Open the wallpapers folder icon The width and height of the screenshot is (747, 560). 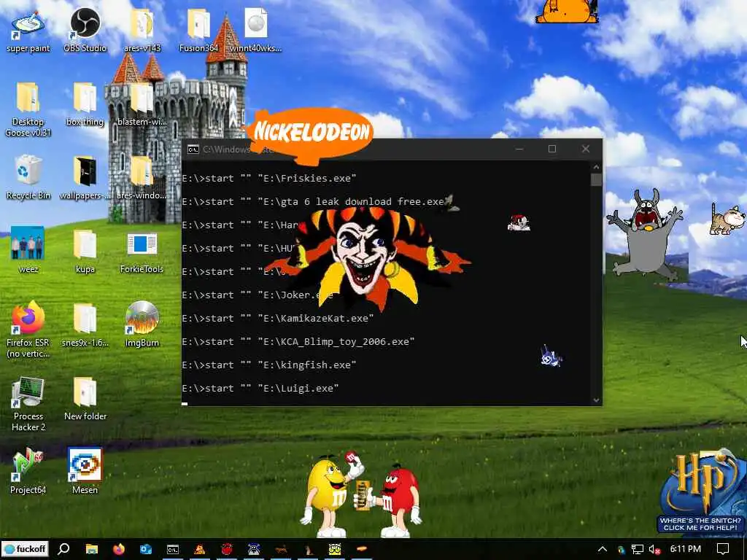tap(85, 177)
